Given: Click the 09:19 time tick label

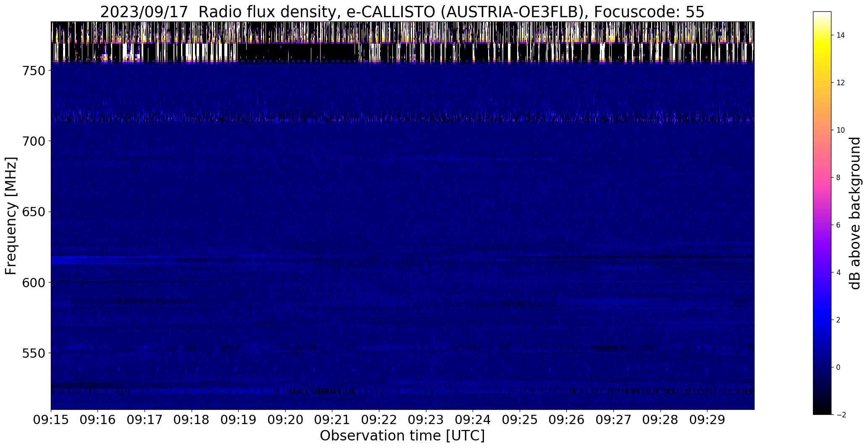Looking at the screenshot, I should pyautogui.click(x=239, y=420).
